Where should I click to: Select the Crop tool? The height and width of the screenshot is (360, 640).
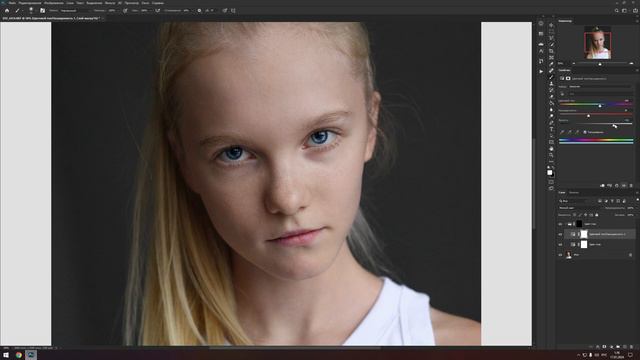551,51
